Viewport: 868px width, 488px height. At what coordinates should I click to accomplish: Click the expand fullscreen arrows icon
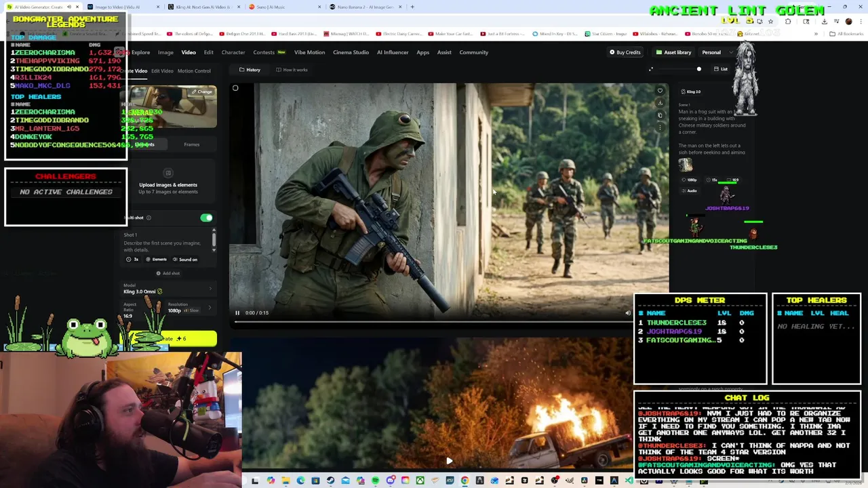[651, 69]
